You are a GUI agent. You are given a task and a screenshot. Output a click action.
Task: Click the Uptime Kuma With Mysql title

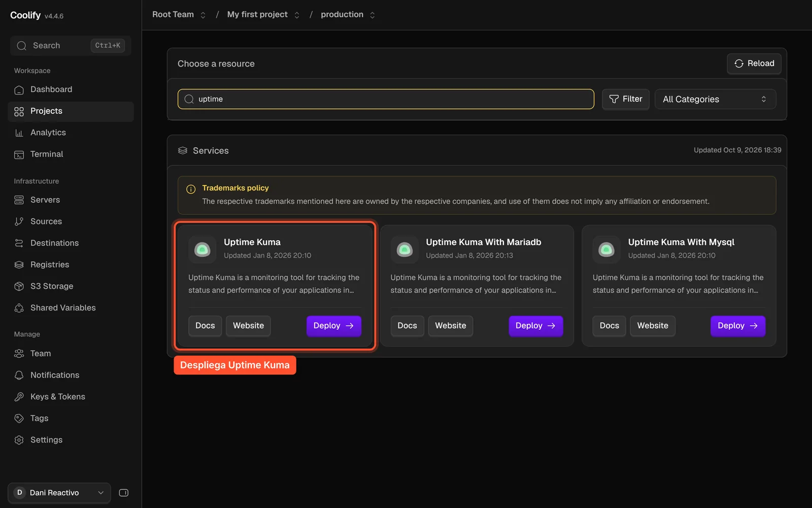(x=681, y=242)
